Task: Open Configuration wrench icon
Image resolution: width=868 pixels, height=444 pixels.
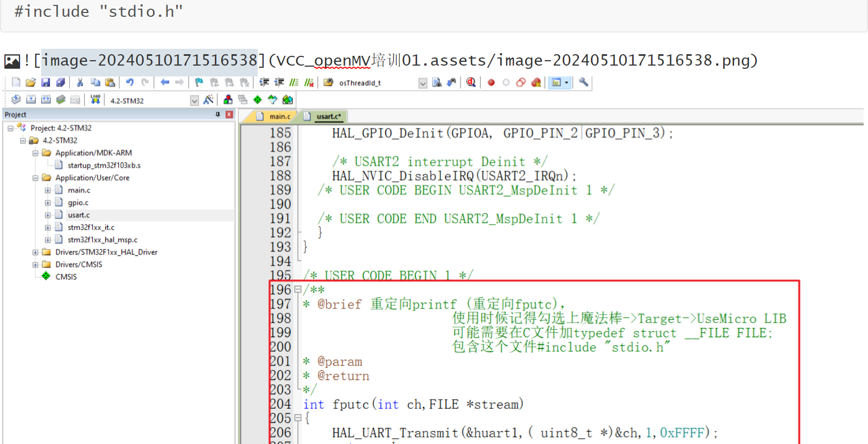Action: point(584,82)
